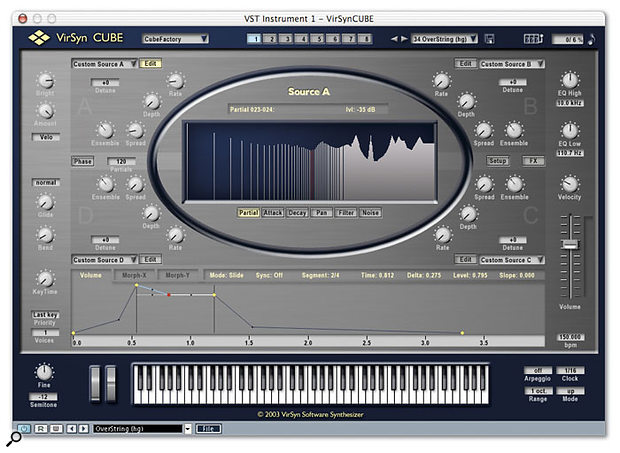Select the Attack tab

point(273,213)
